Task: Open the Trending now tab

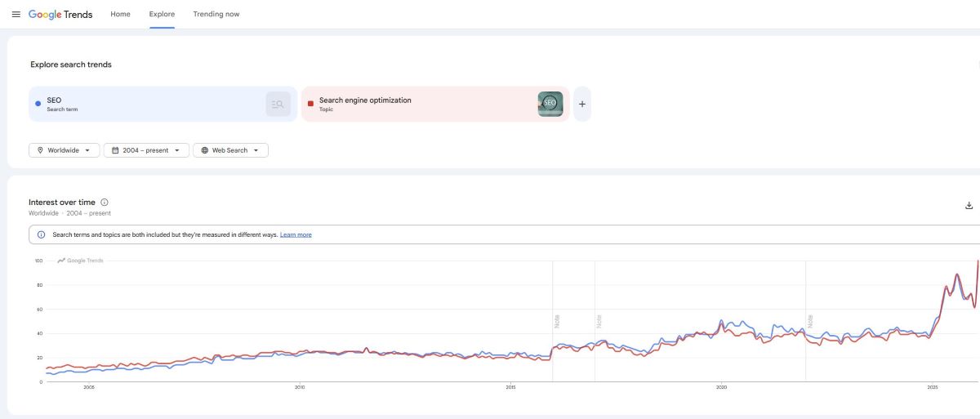Action: tap(216, 14)
